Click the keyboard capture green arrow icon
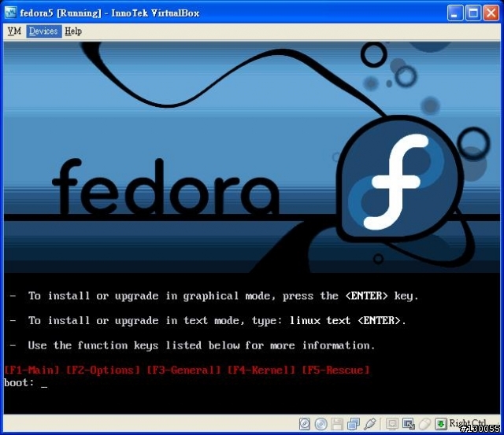This screenshot has height=435, width=504. coord(441,424)
